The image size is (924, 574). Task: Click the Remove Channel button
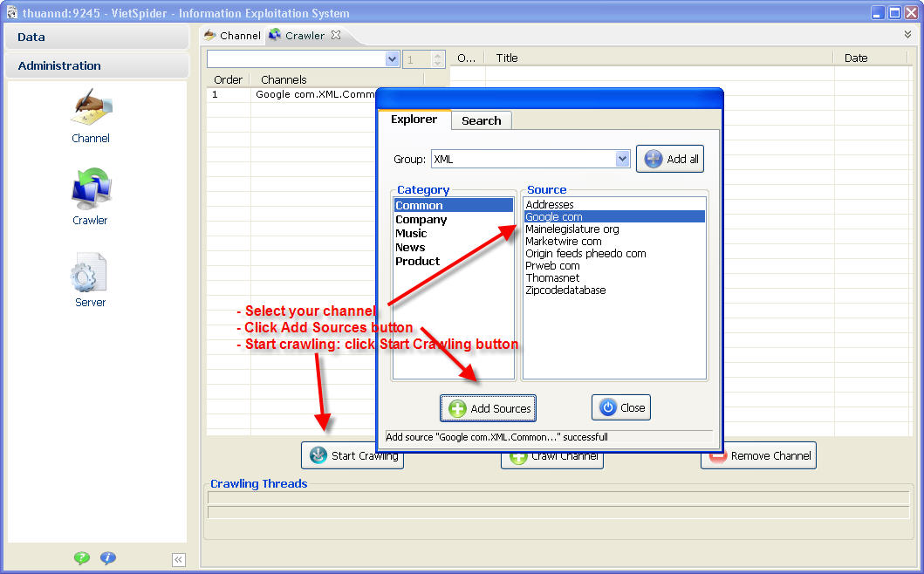pos(758,455)
